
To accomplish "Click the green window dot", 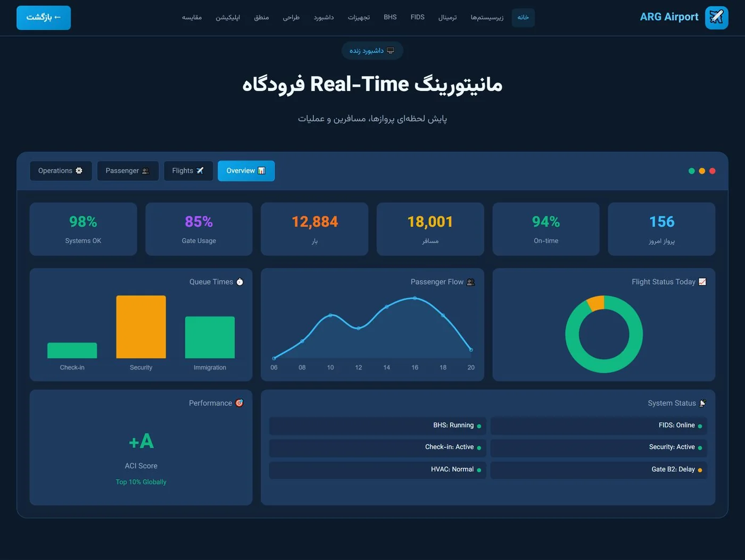I will pos(691,171).
